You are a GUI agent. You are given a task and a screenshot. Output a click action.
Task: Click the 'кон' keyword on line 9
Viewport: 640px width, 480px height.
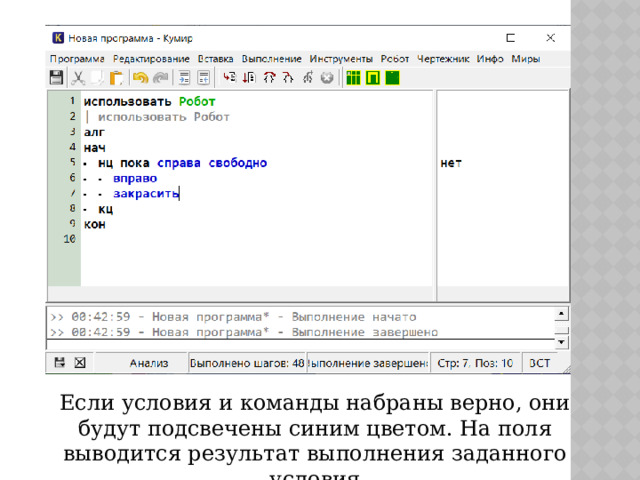point(95,224)
